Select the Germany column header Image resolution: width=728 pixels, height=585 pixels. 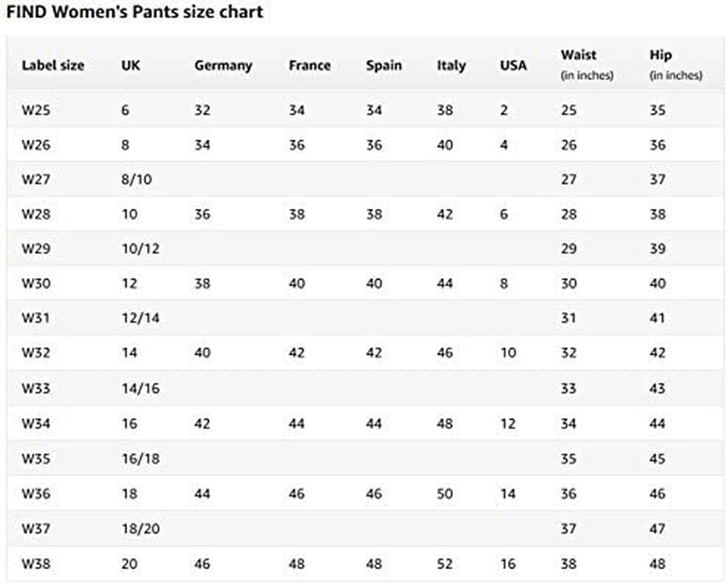[x=223, y=66]
